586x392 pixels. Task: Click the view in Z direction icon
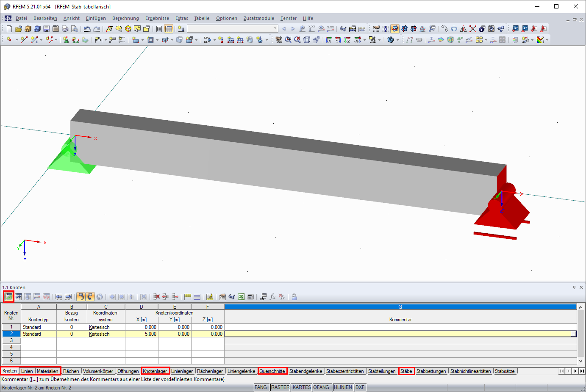347,40
